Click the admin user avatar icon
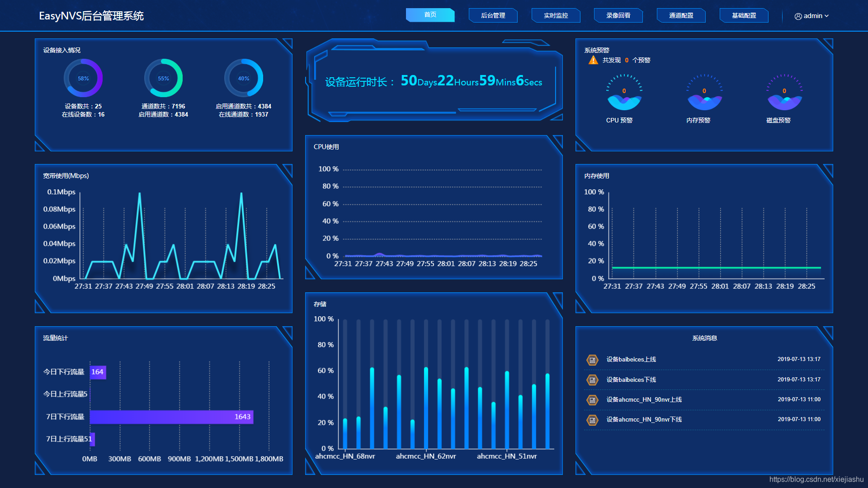This screenshot has height=488, width=868. pyautogui.click(x=798, y=16)
